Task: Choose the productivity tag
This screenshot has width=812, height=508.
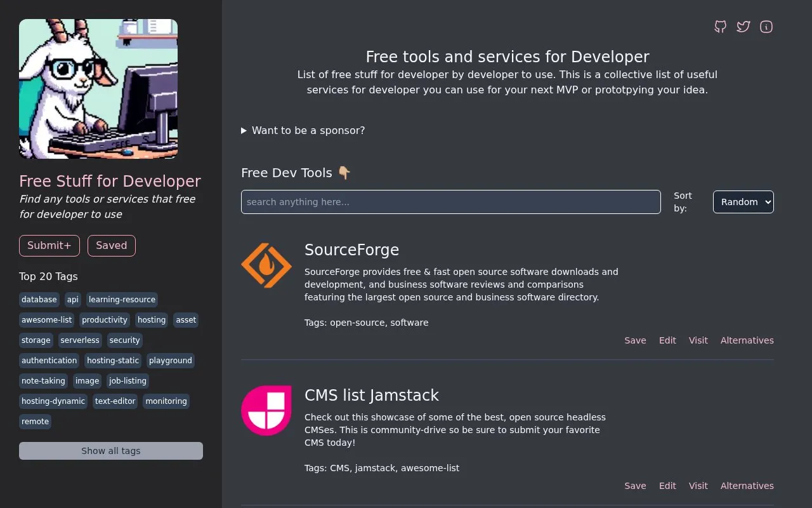Action: coord(105,320)
